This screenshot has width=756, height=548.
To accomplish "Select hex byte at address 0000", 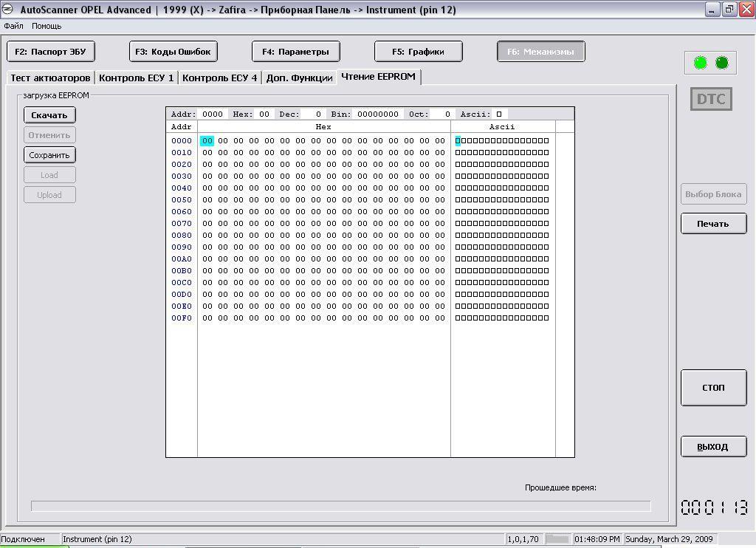I will coord(207,141).
